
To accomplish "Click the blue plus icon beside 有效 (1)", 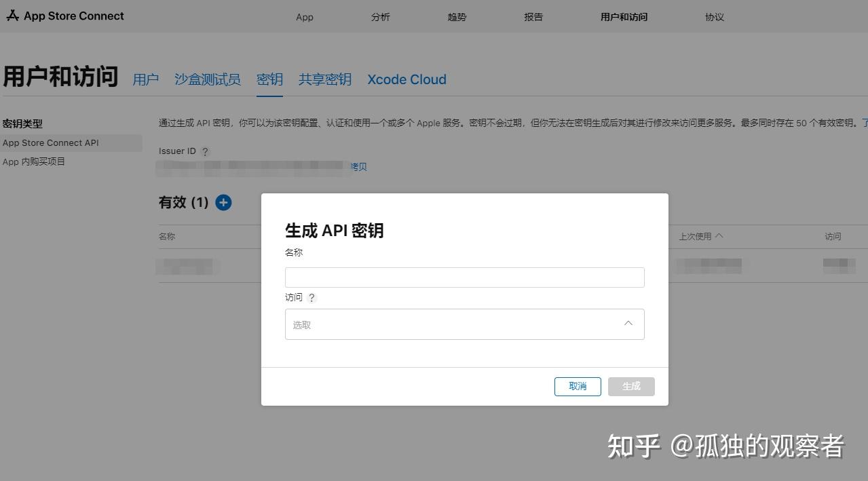I will [223, 202].
